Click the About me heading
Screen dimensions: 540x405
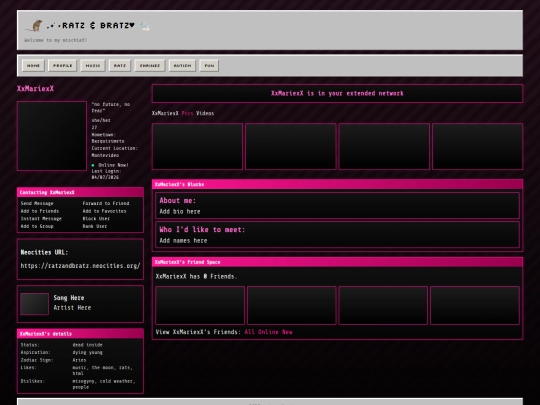coord(177,200)
